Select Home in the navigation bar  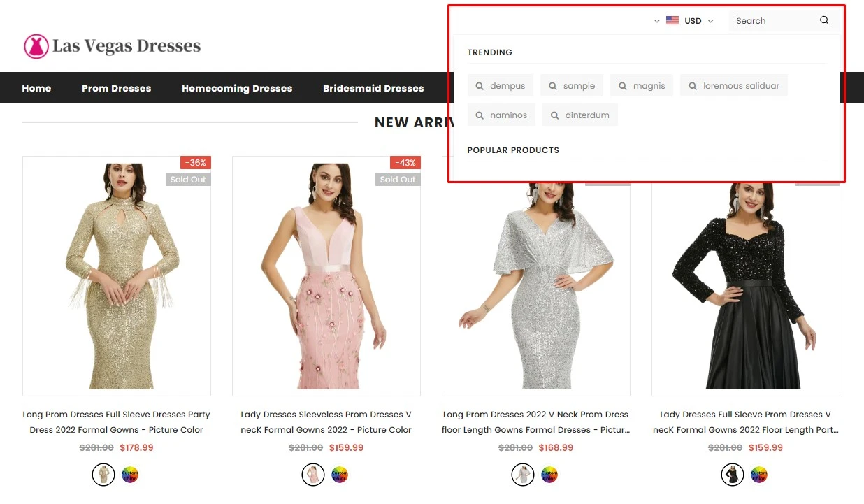36,88
